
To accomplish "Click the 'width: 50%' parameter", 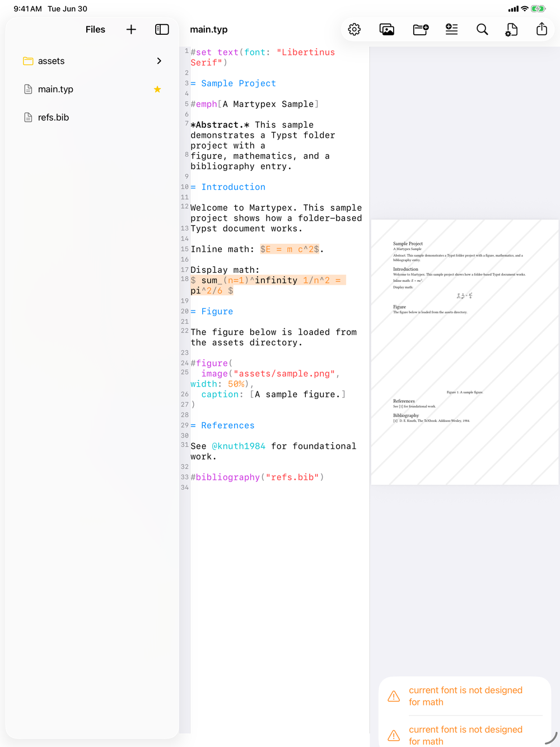I will pos(217,384).
